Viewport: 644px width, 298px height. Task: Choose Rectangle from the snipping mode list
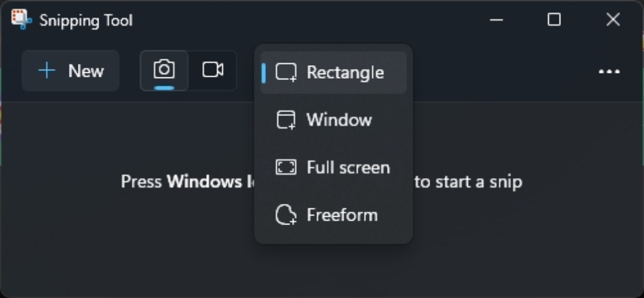(x=334, y=73)
